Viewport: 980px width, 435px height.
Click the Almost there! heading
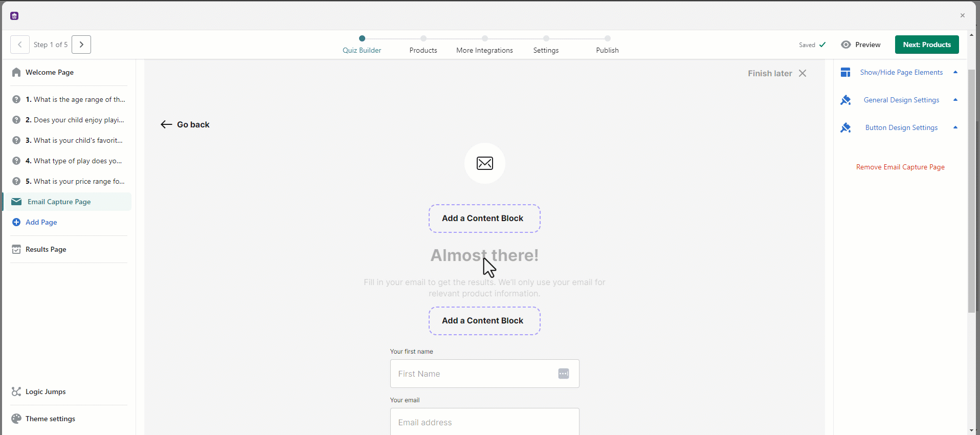[x=484, y=255]
